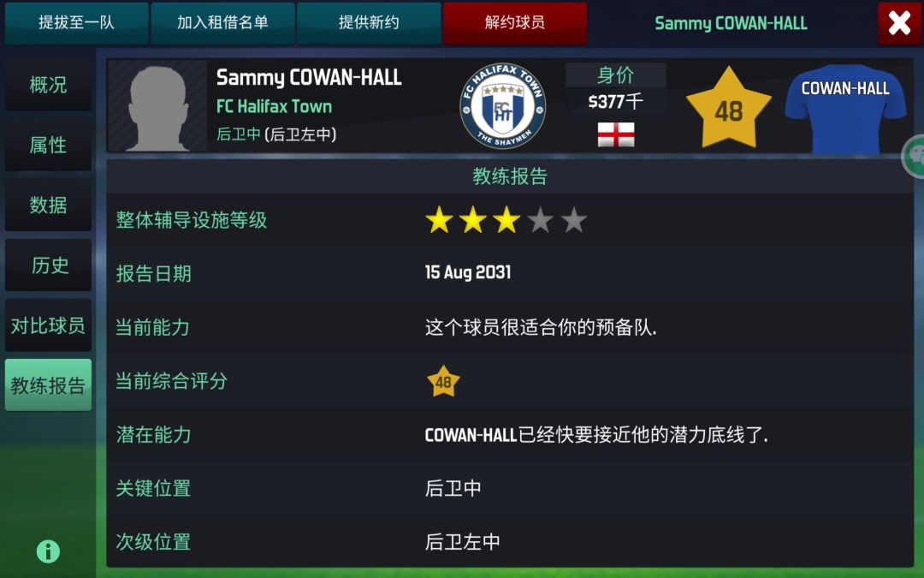Click the player silhouette portrait
Image resolution: width=924 pixels, height=578 pixels.
click(157, 106)
